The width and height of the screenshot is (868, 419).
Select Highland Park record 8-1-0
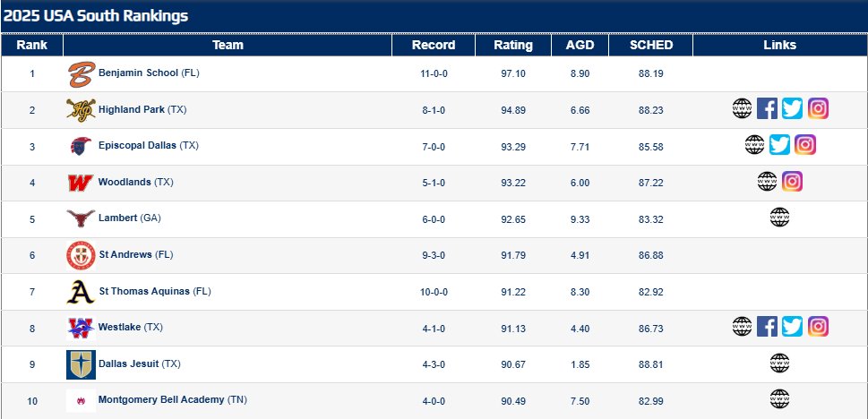(434, 110)
